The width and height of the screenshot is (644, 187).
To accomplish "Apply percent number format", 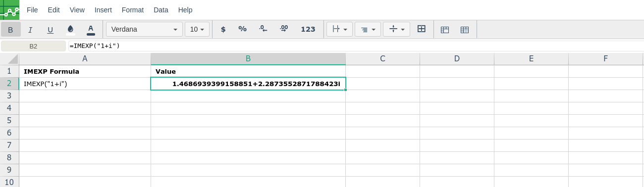I will 242,29.
